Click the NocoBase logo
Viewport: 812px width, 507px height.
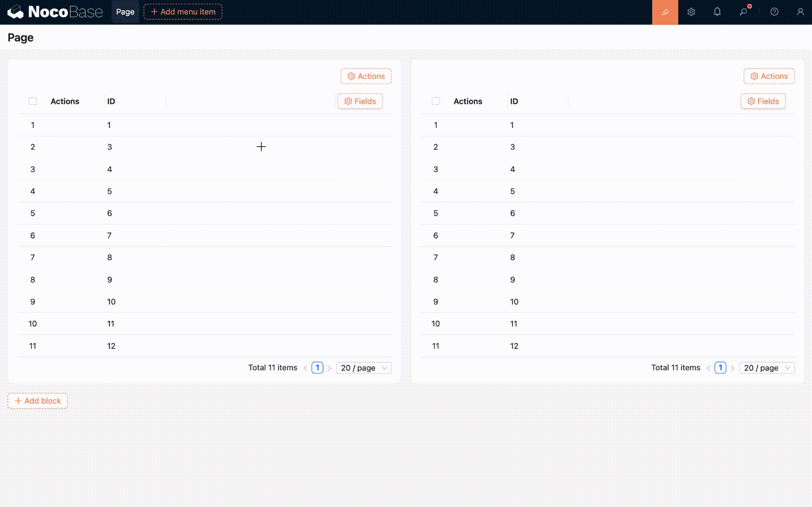55,12
